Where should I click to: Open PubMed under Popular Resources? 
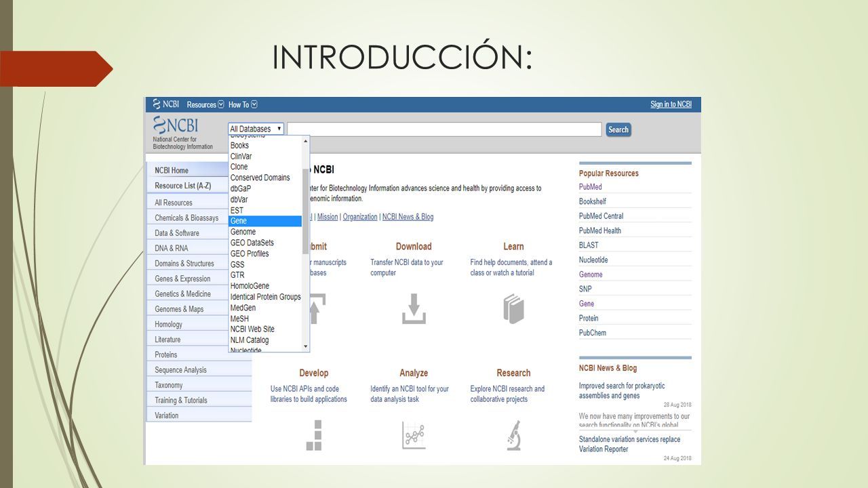(x=591, y=187)
